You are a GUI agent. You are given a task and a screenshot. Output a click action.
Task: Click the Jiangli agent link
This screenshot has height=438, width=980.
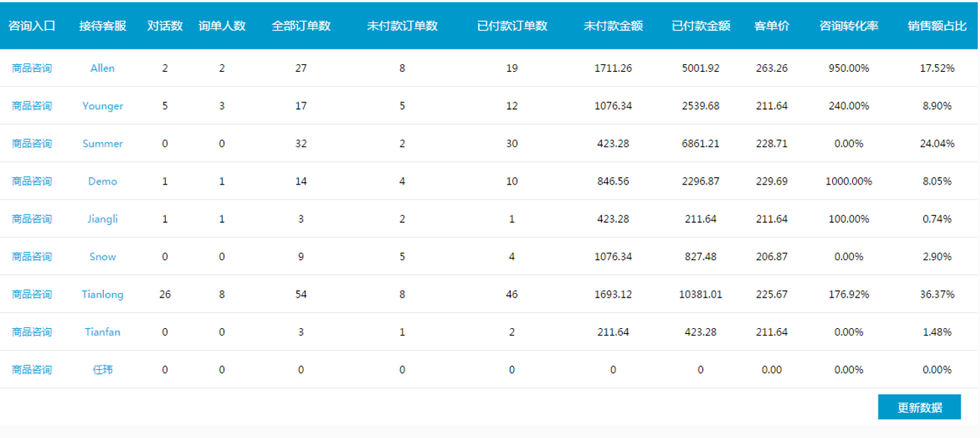pyautogui.click(x=102, y=219)
